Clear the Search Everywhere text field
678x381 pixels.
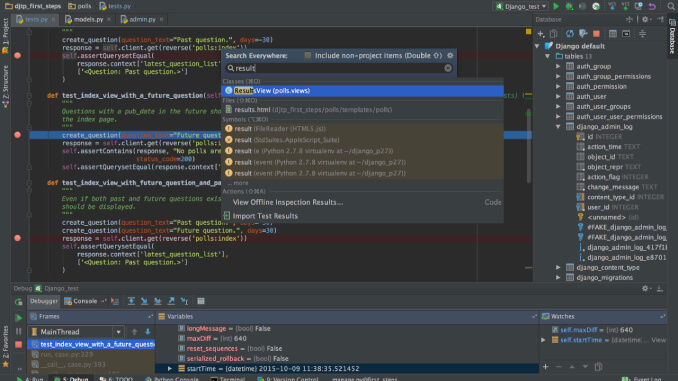[x=448, y=68]
